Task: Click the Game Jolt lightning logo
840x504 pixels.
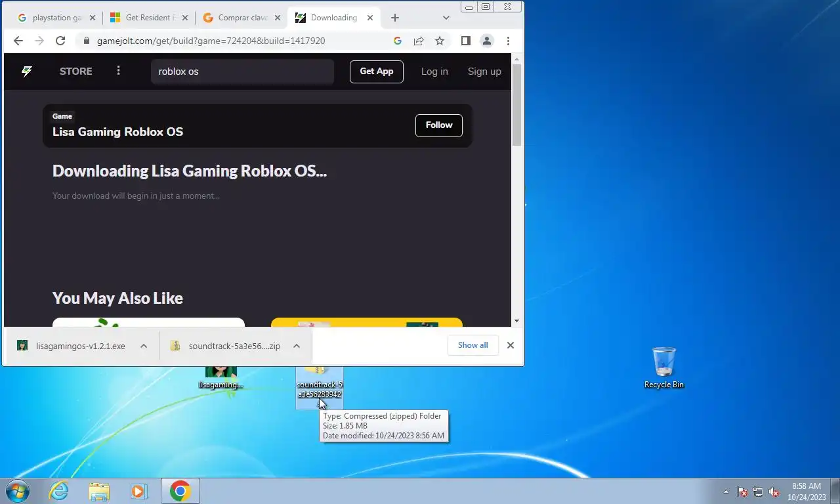Action: (x=27, y=72)
